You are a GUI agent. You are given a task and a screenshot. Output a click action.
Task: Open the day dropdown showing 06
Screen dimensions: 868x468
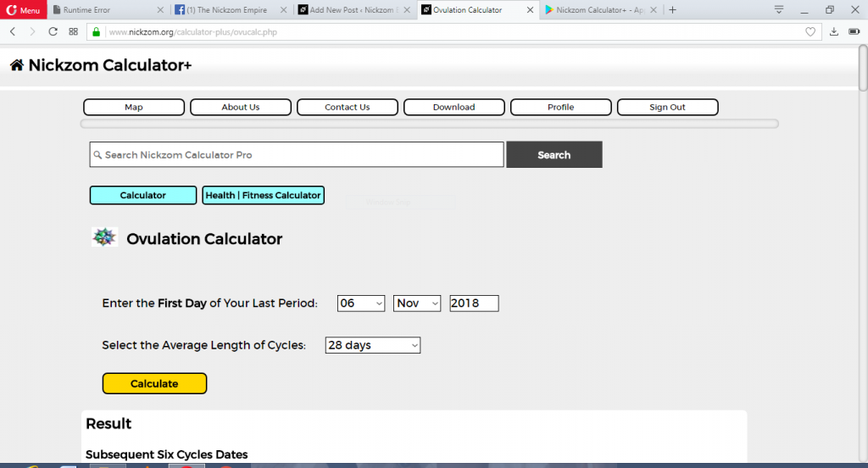[361, 304]
